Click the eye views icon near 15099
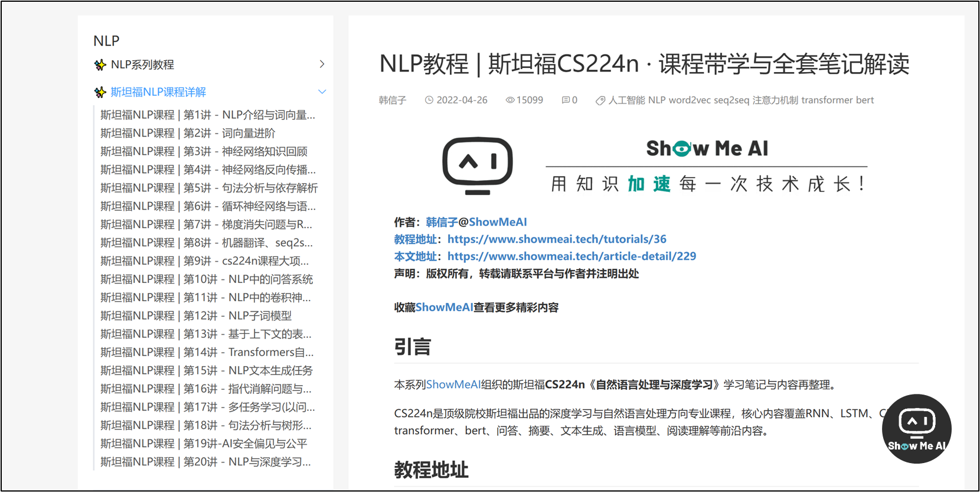 coord(510,100)
